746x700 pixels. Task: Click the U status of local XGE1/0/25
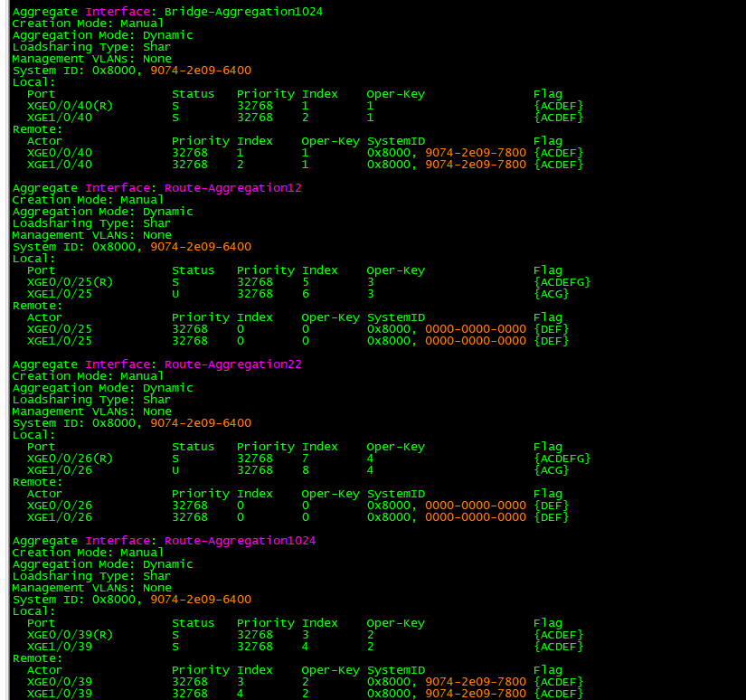(x=175, y=294)
